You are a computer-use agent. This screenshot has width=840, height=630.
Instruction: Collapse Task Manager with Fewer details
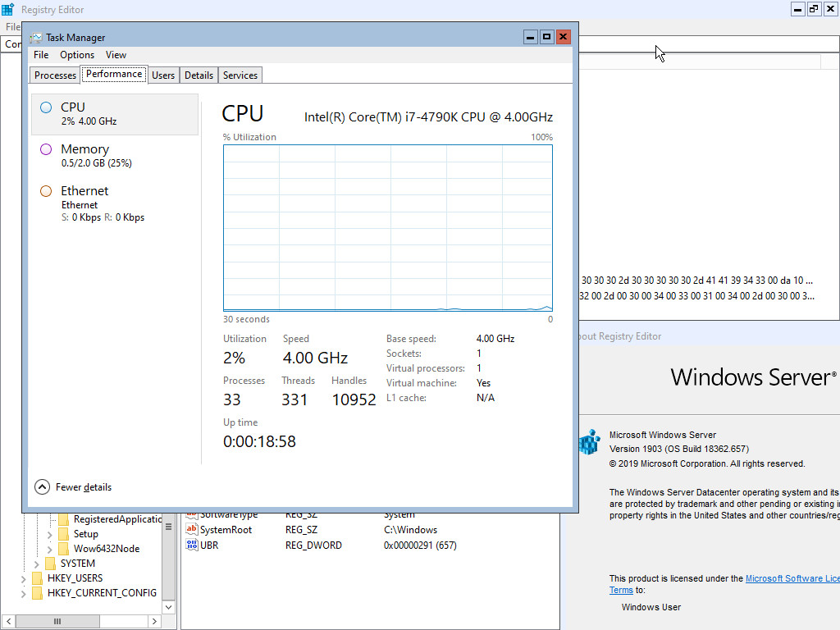(x=73, y=487)
